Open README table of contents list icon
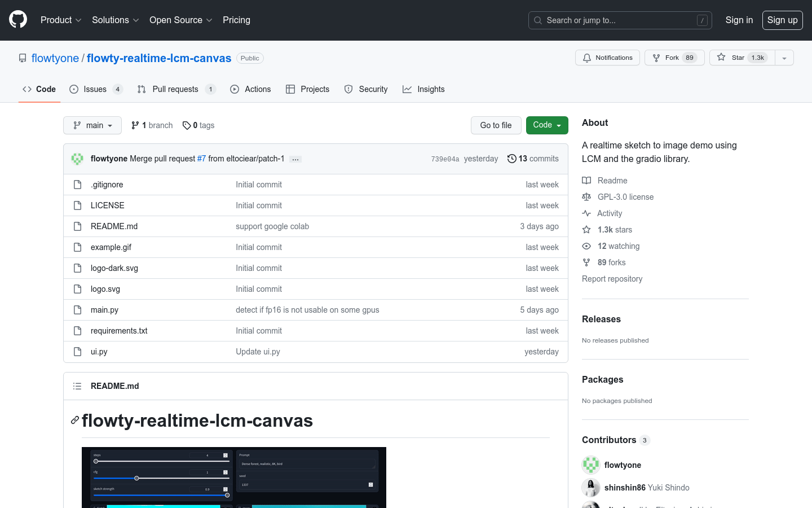 tap(77, 386)
